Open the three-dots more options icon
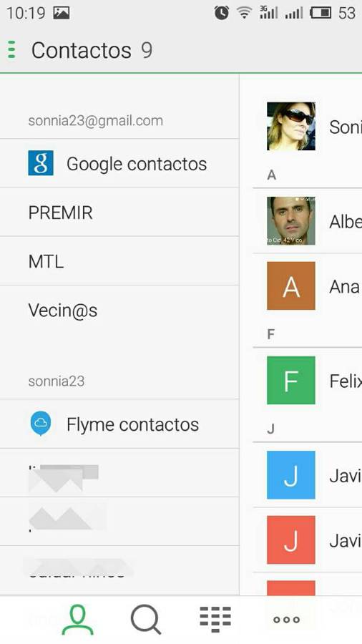Viewport: 362px width, 644px height. [286, 620]
